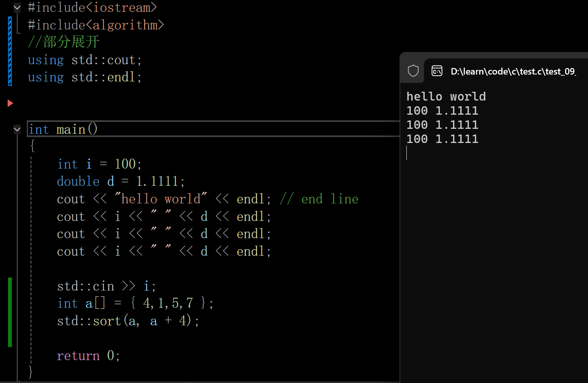Click the 'int i = 100;' declaration
This screenshot has height=383, width=588.
(x=99, y=164)
